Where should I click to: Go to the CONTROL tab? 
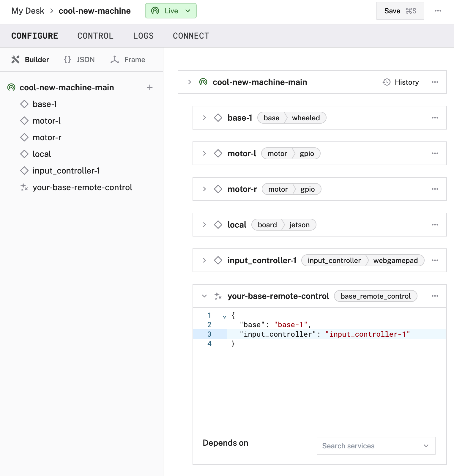click(95, 36)
